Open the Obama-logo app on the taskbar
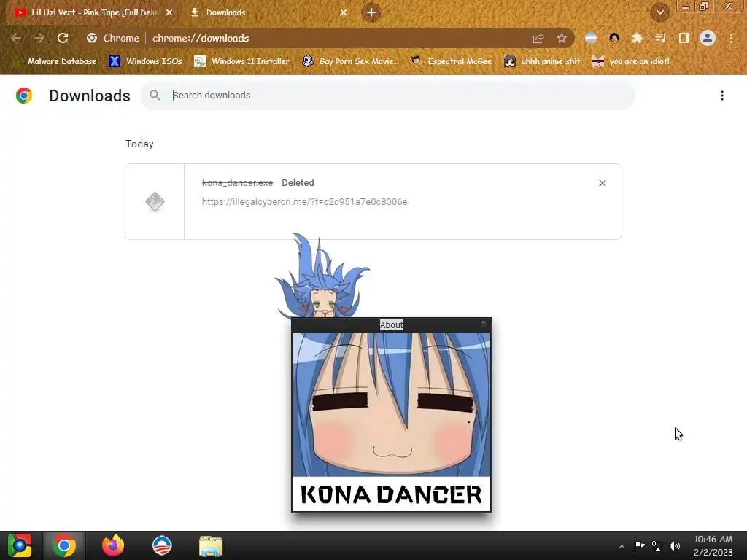Screen dimensions: 747x560 (x=162, y=545)
